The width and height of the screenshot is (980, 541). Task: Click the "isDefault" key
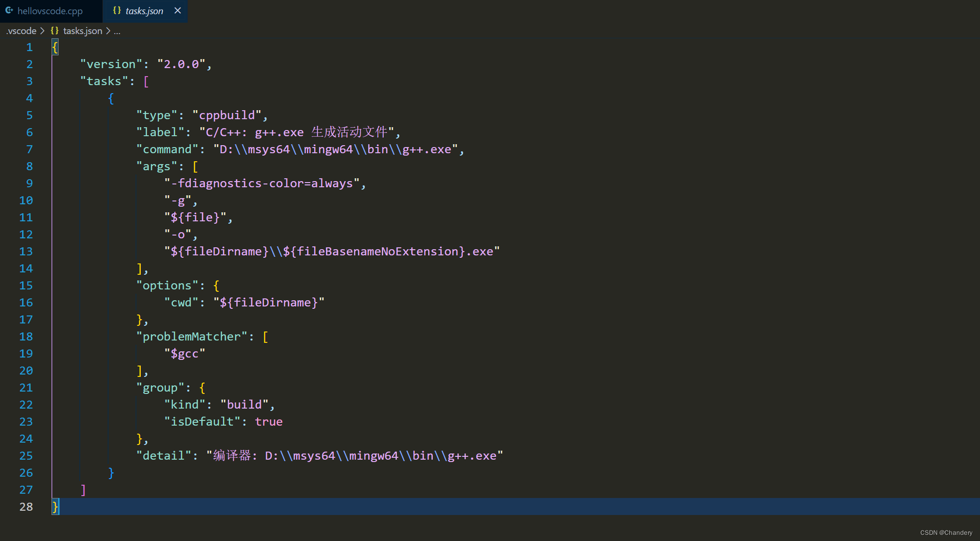click(x=202, y=422)
